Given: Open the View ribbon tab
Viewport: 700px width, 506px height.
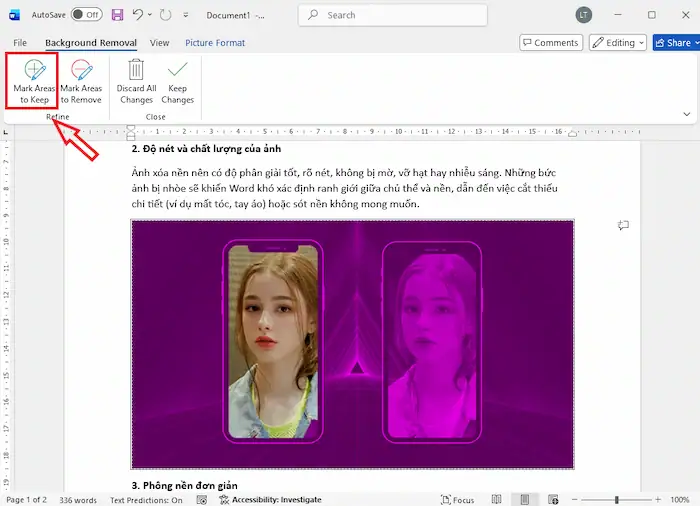Looking at the screenshot, I should 159,43.
